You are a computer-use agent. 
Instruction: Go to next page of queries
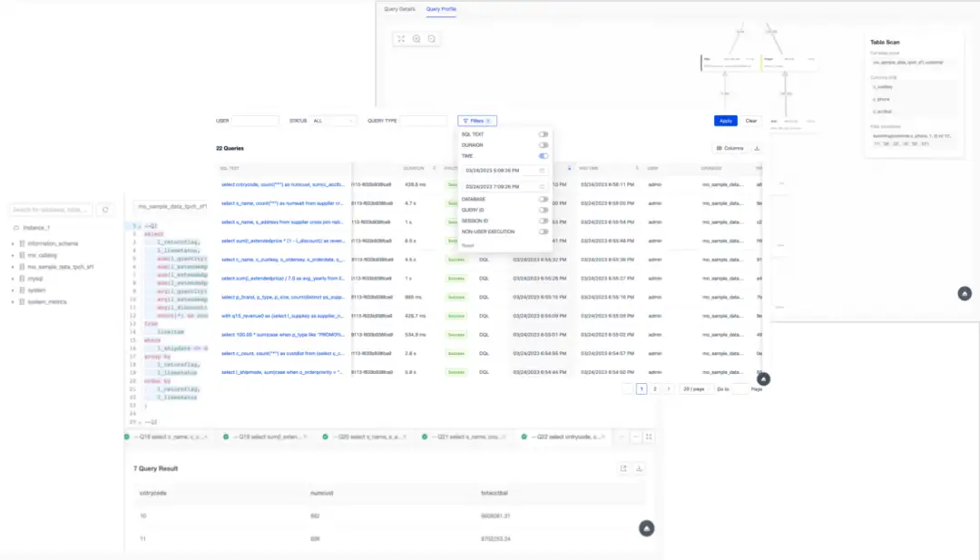(668, 388)
